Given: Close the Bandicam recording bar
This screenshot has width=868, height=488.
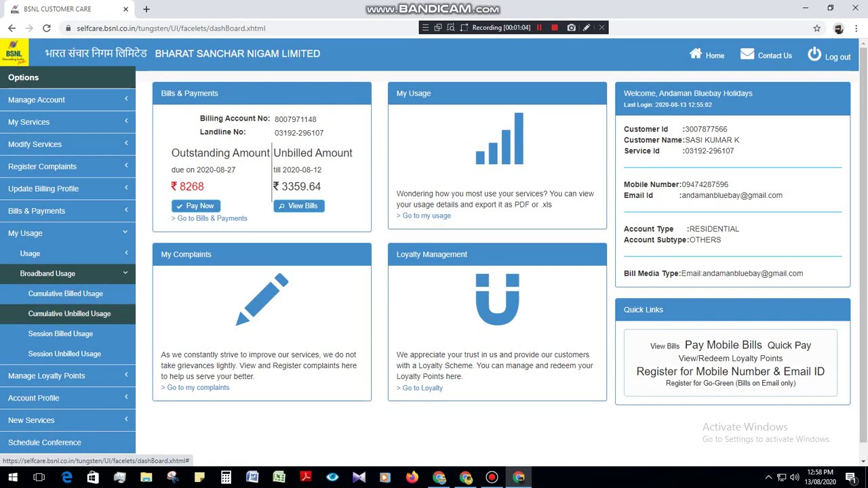Looking at the screenshot, I should [x=601, y=28].
